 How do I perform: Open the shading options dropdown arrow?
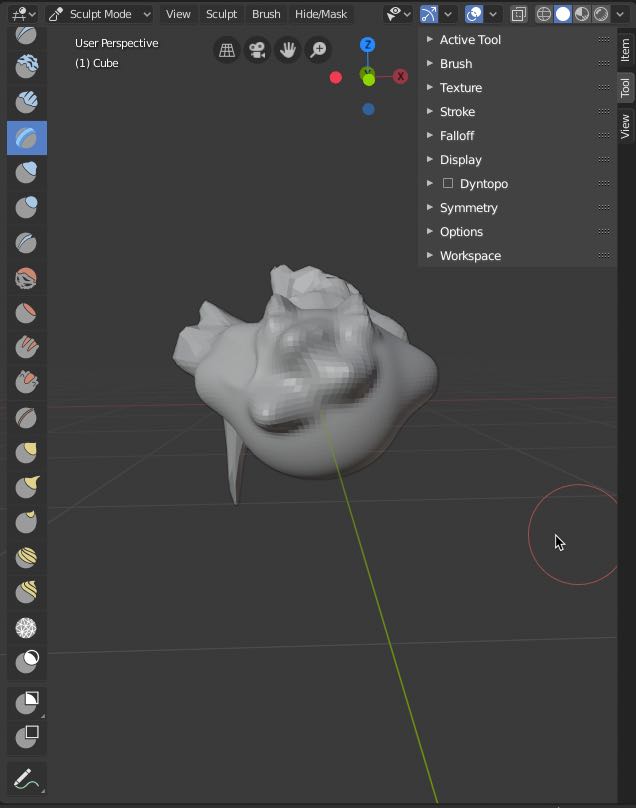[x=620, y=14]
